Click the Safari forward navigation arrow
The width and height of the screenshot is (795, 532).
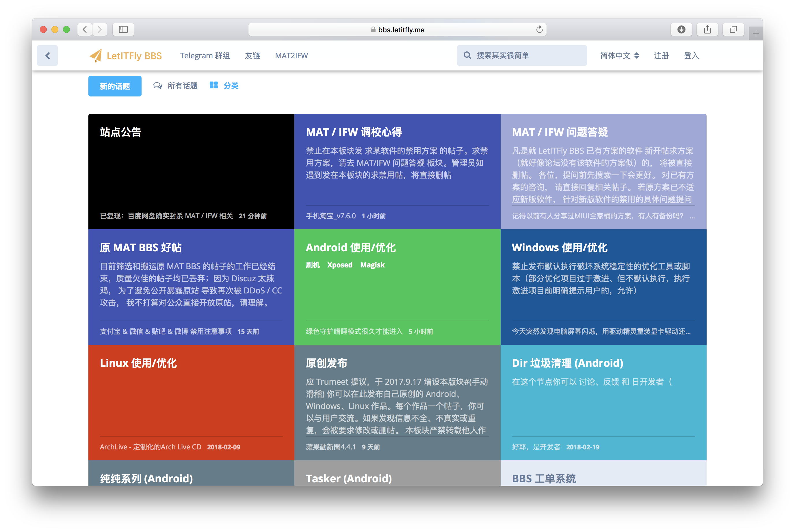[x=100, y=29]
